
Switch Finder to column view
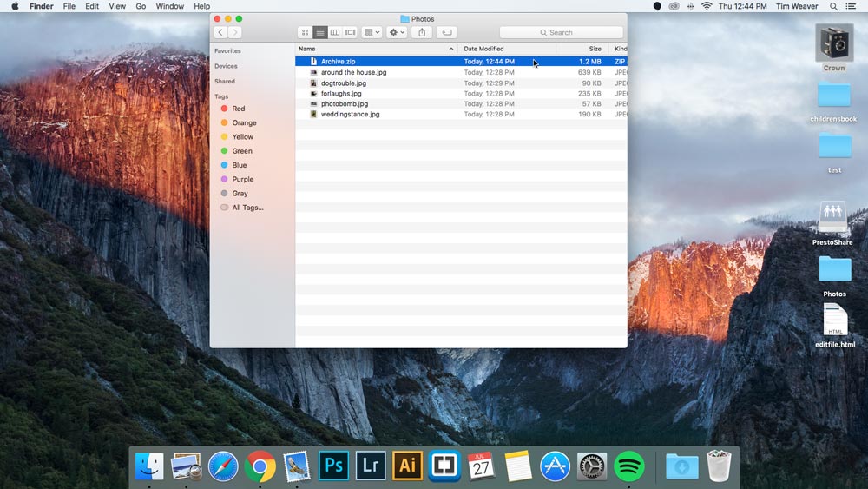(335, 33)
